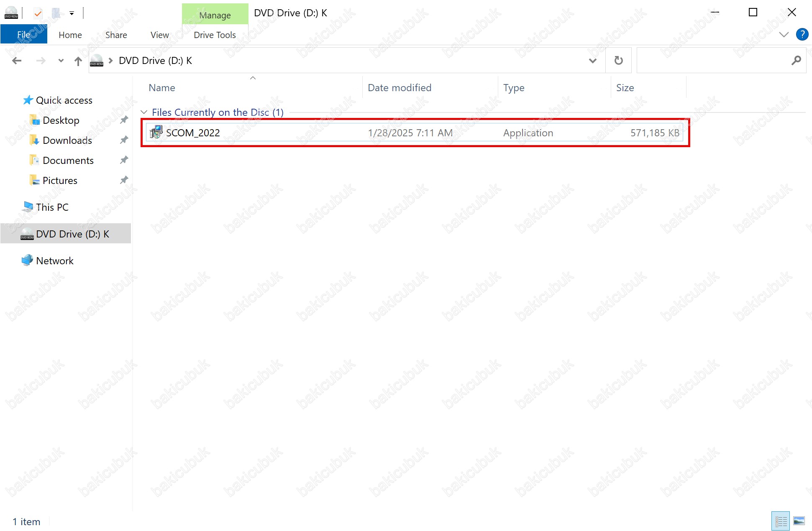Click the pin icon beside Documents
This screenshot has height=531, width=812.
(124, 160)
